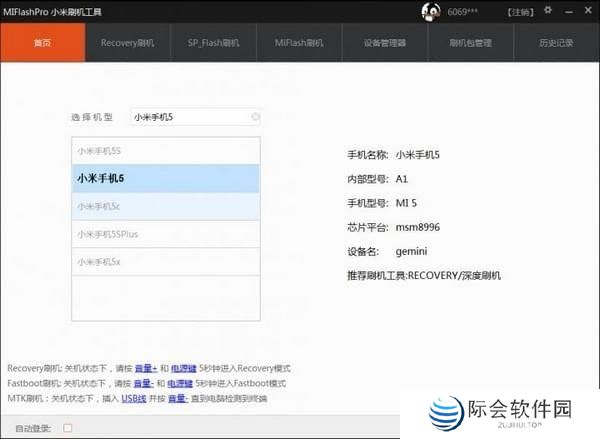Click the account name 6069***

click(462, 12)
